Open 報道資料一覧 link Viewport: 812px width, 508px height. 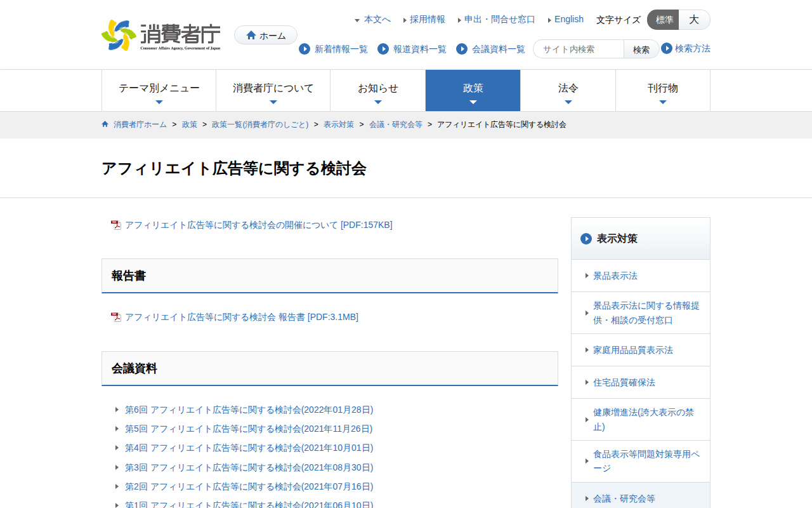click(420, 49)
